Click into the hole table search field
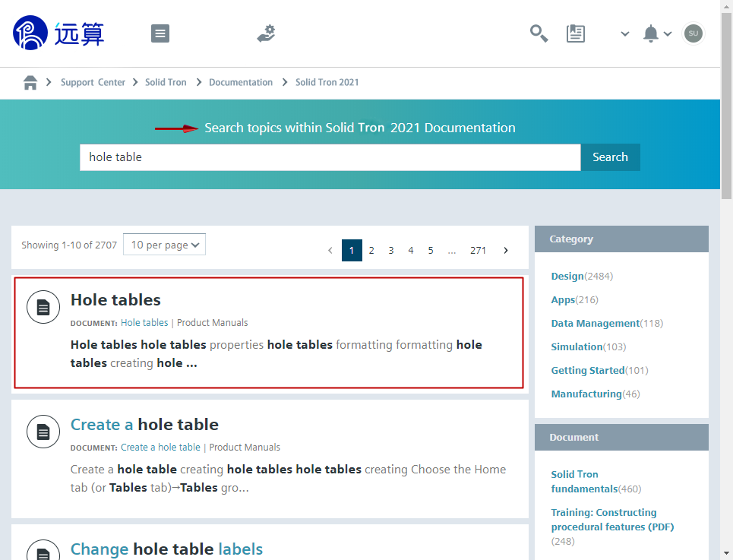The image size is (733, 560). click(330, 157)
